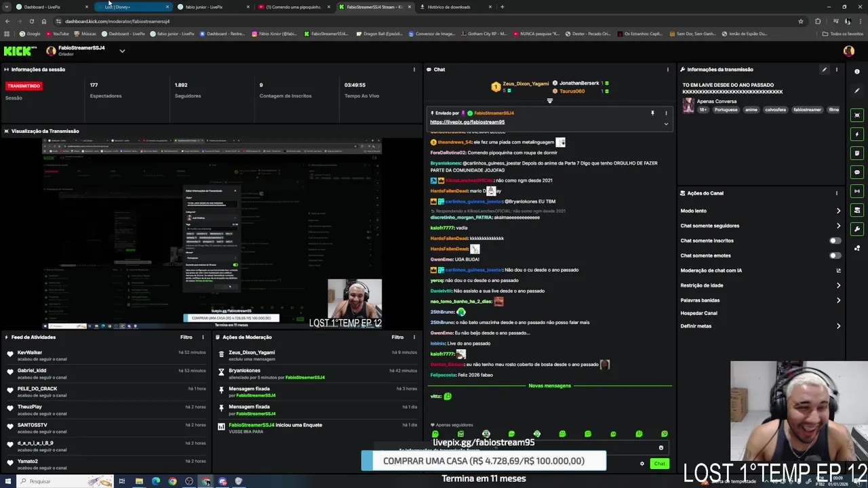Open the livepix.gg/fabiostream95 pinned link
Image resolution: width=868 pixels, height=488 pixels.
click(467, 122)
